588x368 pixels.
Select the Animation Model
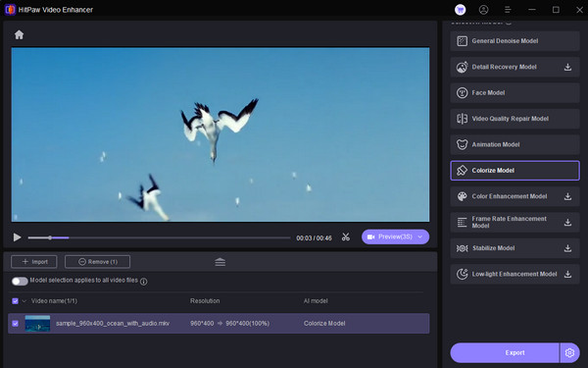[x=514, y=144]
